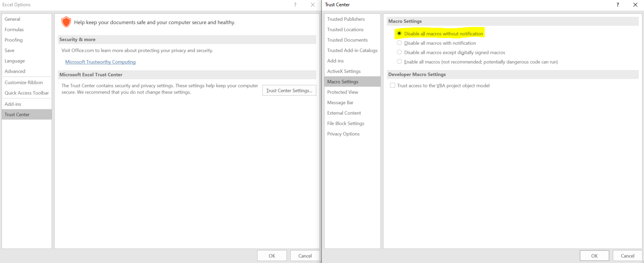Open File Block Settings page
This screenshot has width=644, height=263.
click(x=346, y=123)
